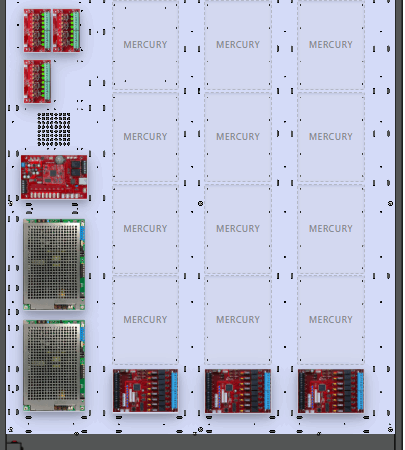Screen dimensions: 405x450
Task: Select the upper metal-caged power supply
Action: (x=54, y=265)
